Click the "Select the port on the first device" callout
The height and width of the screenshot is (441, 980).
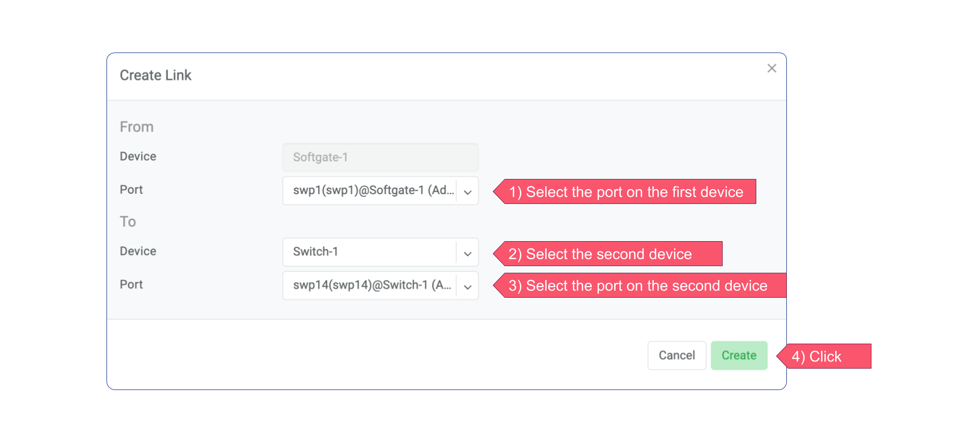(x=626, y=192)
